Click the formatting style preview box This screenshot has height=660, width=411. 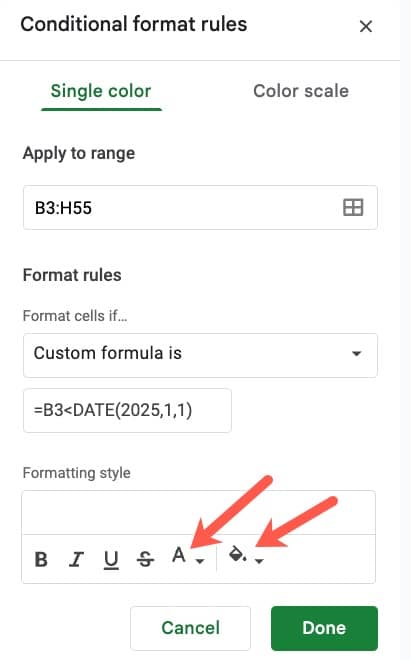coord(198,513)
